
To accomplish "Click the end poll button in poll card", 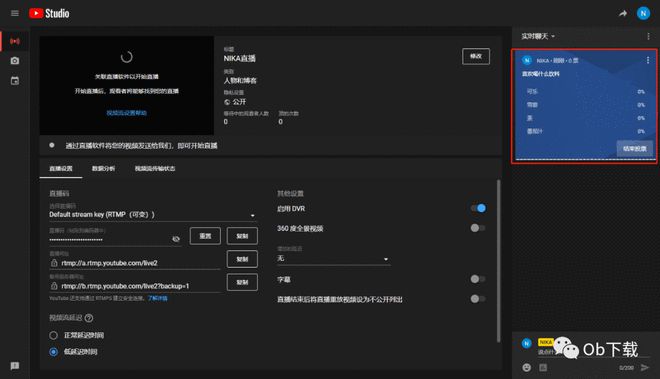I will [635, 149].
